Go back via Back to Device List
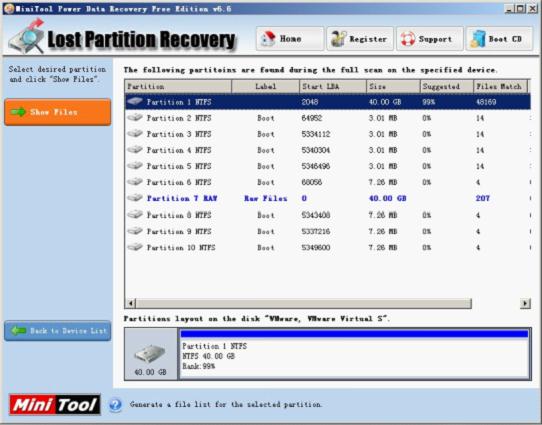This screenshot has height=425, width=542. coord(58,331)
